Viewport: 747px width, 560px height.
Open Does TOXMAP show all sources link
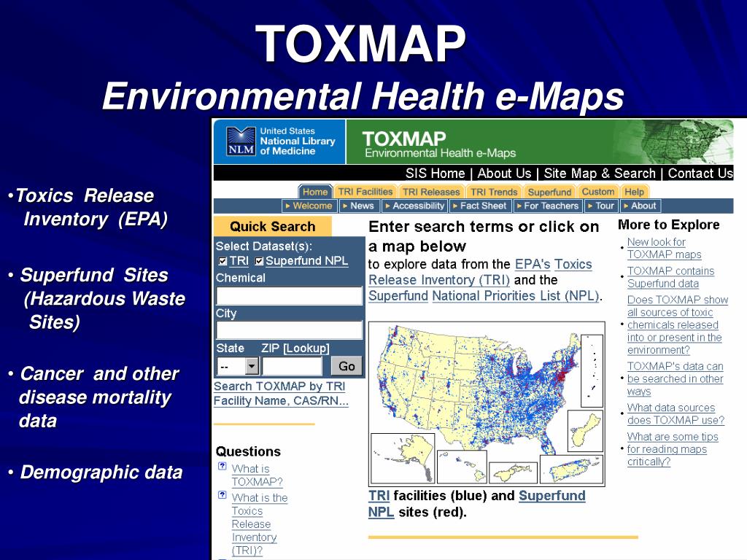[678, 324]
